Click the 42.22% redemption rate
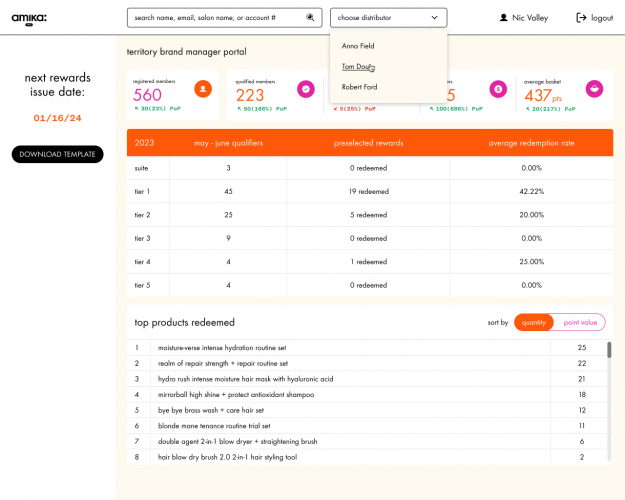This screenshot has height=500, width=625. pos(531,191)
